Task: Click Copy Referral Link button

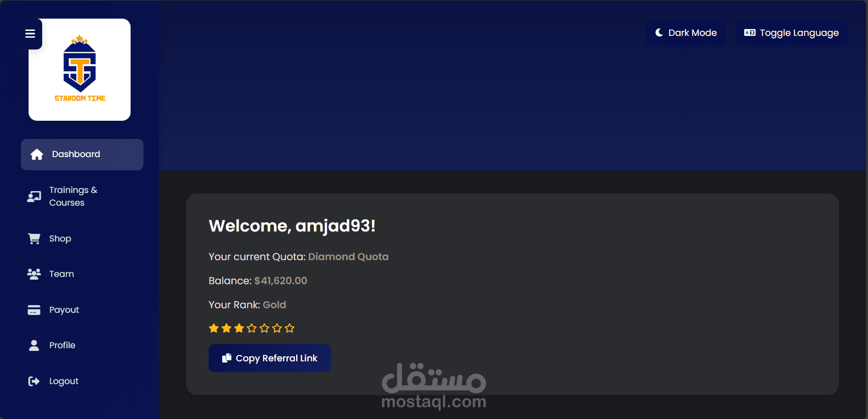Action: coord(270,358)
